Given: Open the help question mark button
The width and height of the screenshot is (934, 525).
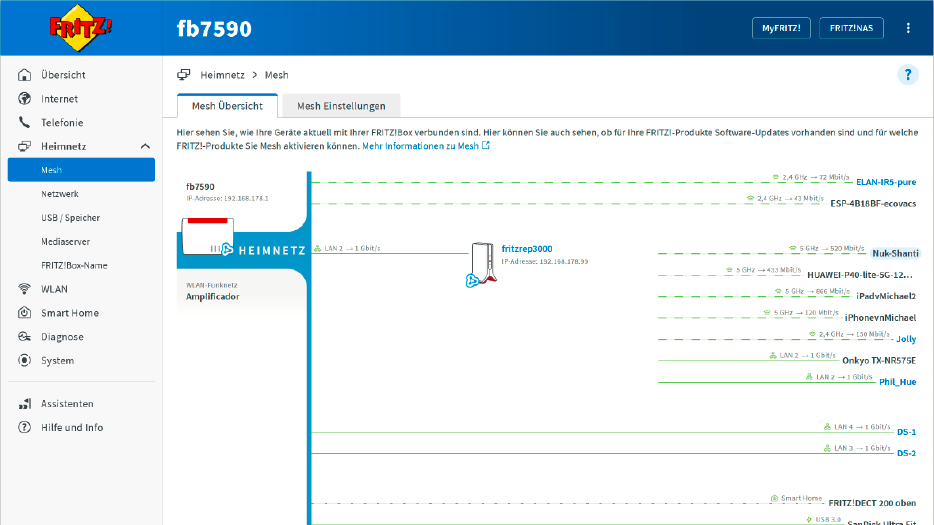Looking at the screenshot, I should [908, 74].
